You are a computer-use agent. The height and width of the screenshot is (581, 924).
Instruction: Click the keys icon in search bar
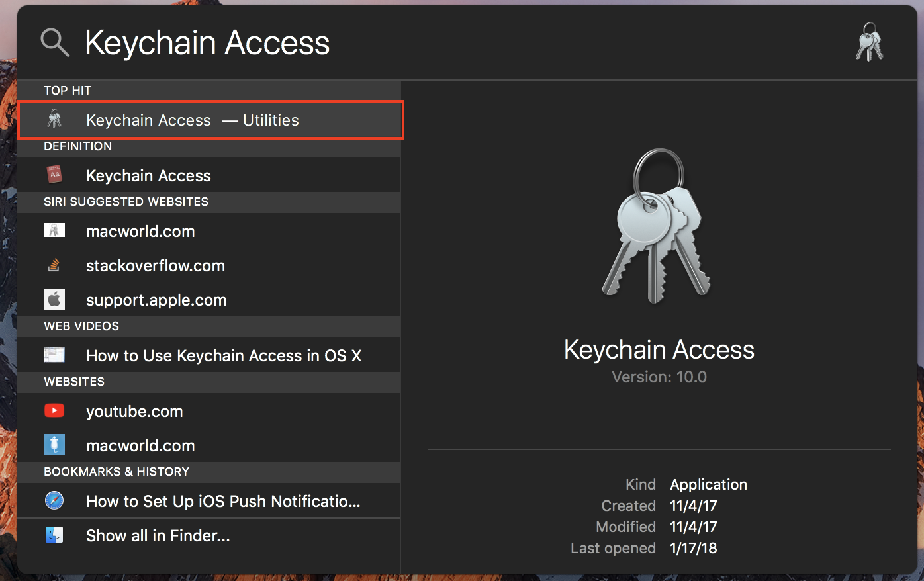point(869,42)
